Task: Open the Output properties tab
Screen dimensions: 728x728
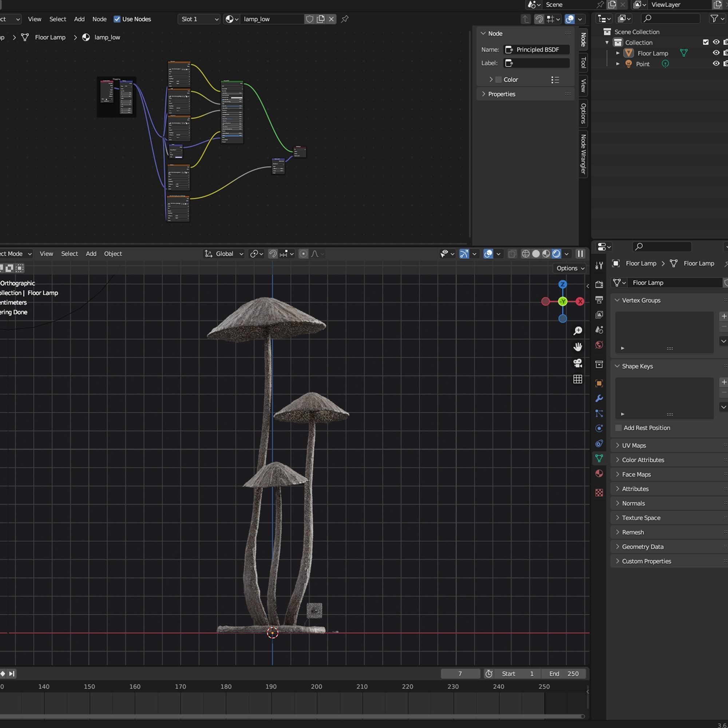Action: (x=599, y=300)
